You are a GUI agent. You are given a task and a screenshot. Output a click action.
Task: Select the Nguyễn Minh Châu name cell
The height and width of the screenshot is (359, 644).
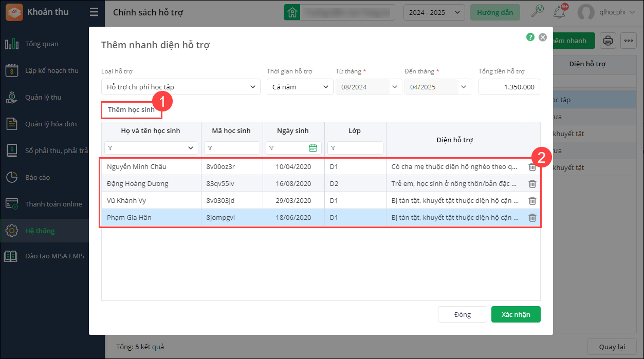click(151, 167)
